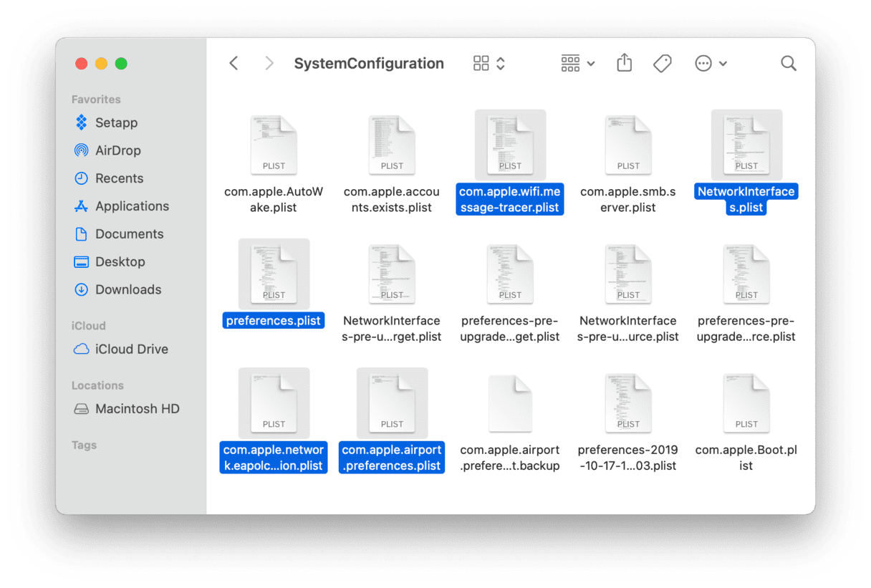Open iCloud Drive in the sidebar
871x588 pixels.
(121, 350)
